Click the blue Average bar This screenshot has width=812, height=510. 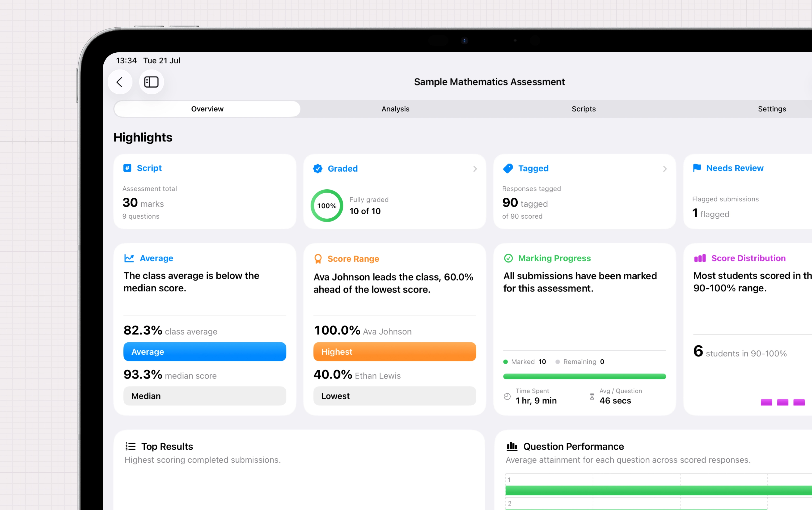[205, 352]
